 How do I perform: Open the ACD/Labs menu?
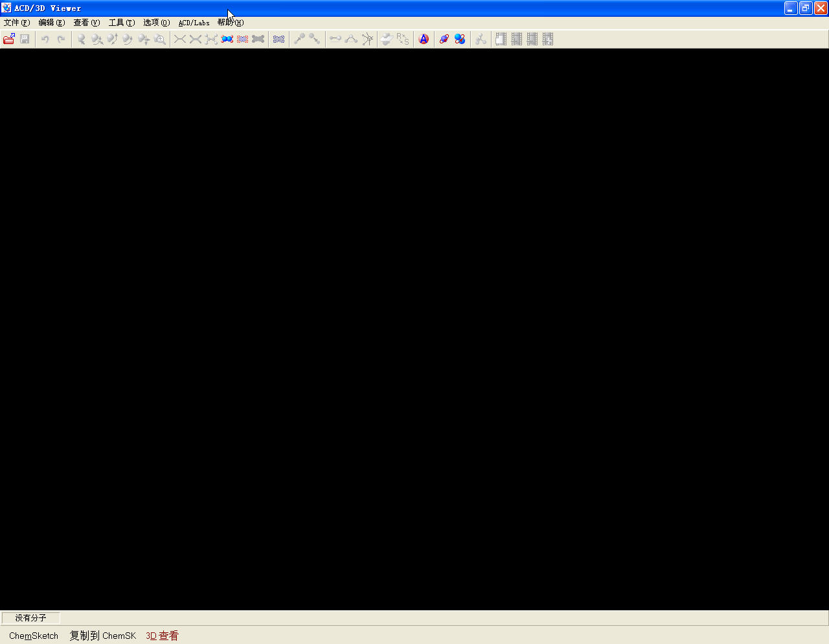[x=194, y=23]
